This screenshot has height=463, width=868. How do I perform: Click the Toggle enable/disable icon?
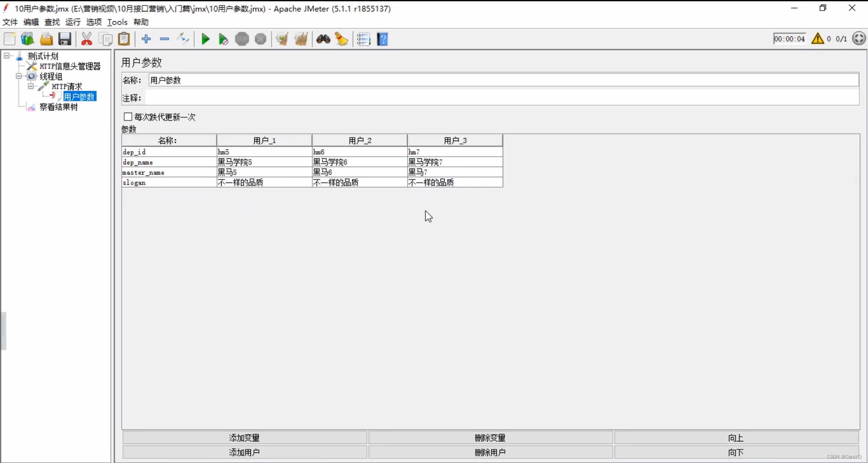[183, 39]
